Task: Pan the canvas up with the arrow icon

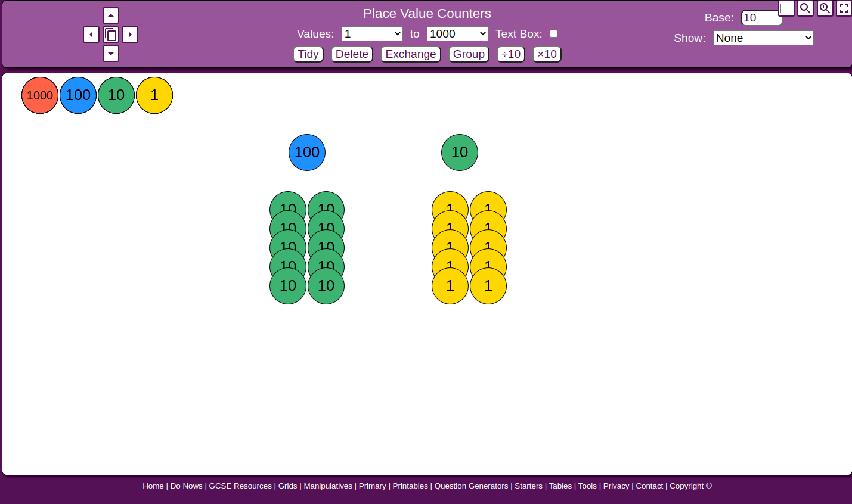Action: pos(110,15)
